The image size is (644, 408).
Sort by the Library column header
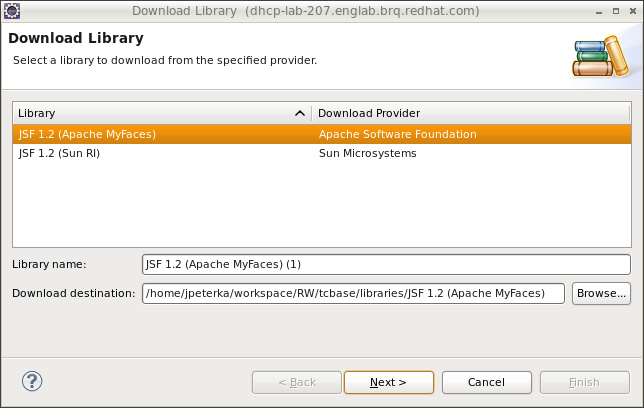[x=150, y=114]
